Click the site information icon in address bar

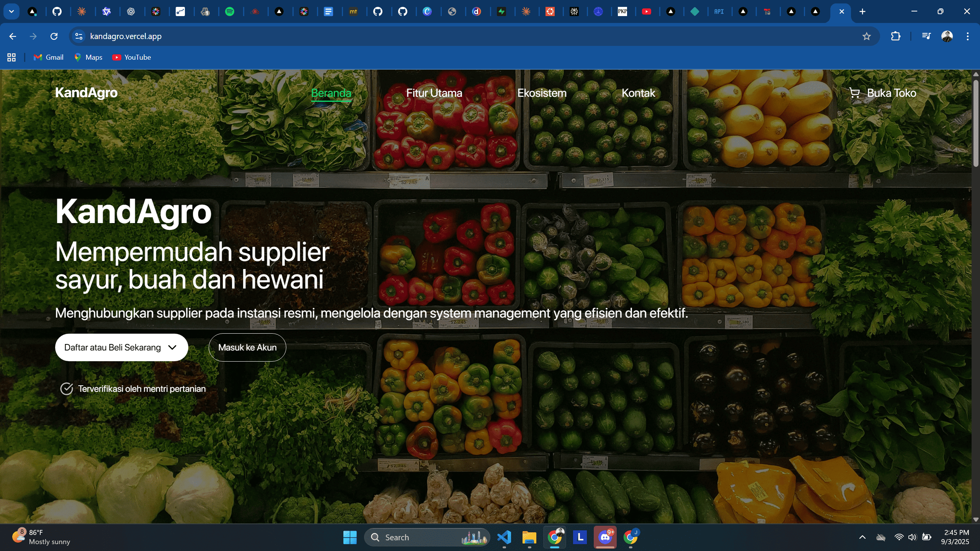coord(79,36)
